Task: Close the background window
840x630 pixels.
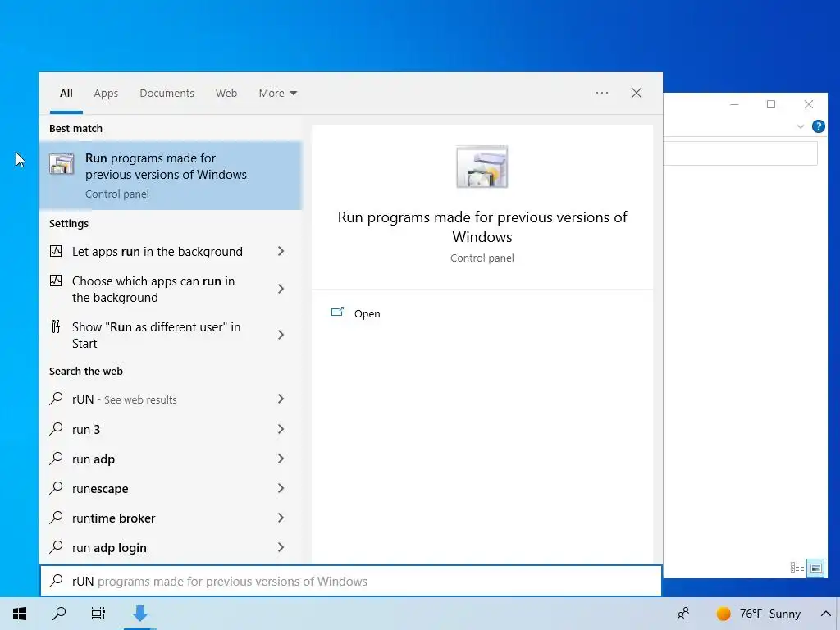Action: pyautogui.click(x=808, y=104)
